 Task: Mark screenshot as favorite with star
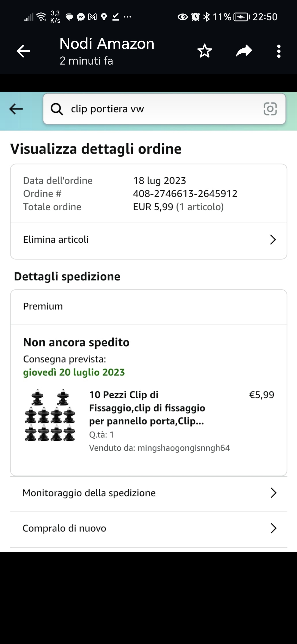pyautogui.click(x=205, y=51)
